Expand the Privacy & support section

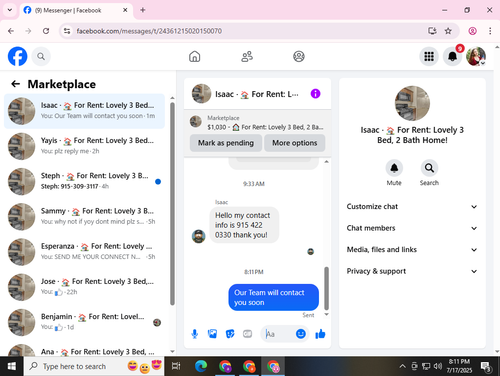click(412, 271)
